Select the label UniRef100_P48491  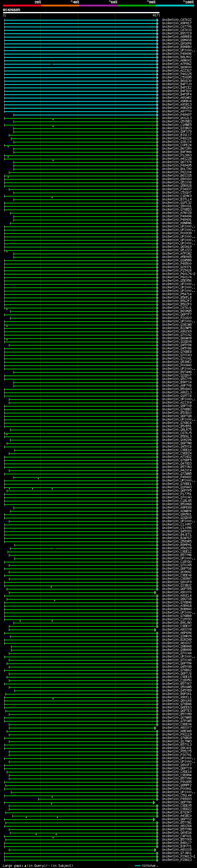[177, 220]
